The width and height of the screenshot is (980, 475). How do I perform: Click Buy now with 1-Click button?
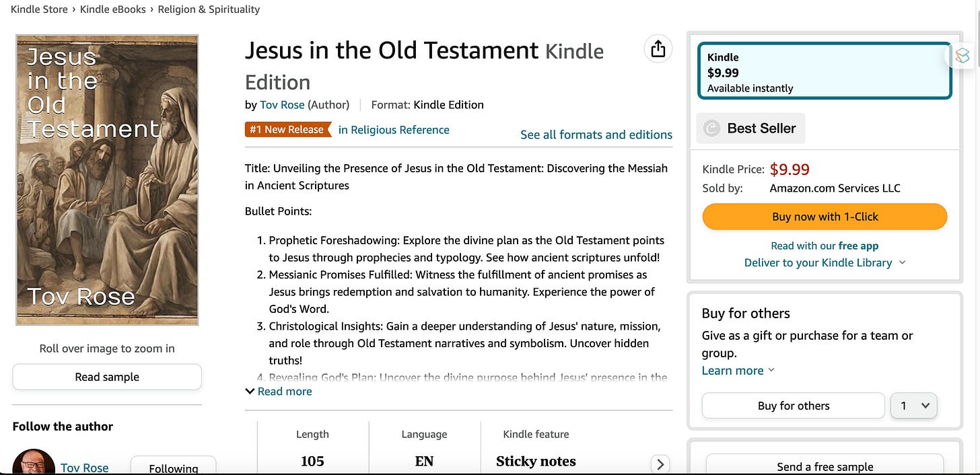coord(825,217)
